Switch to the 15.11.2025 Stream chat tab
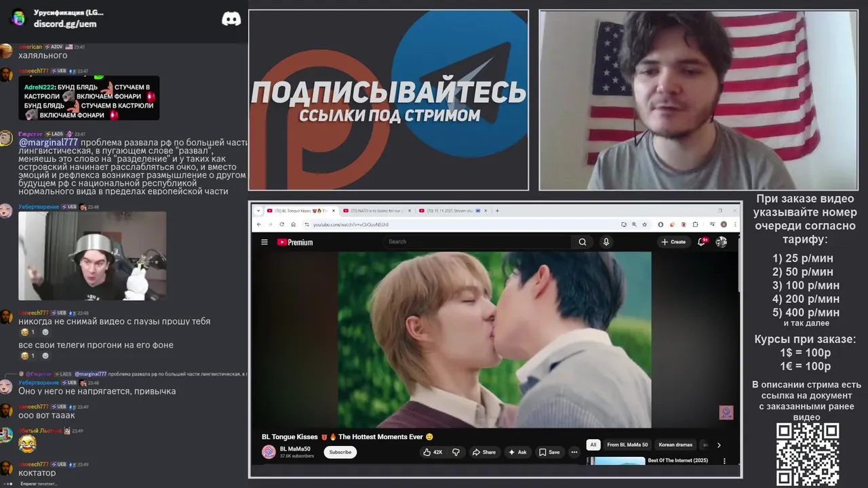The image size is (868, 488). (x=453, y=211)
